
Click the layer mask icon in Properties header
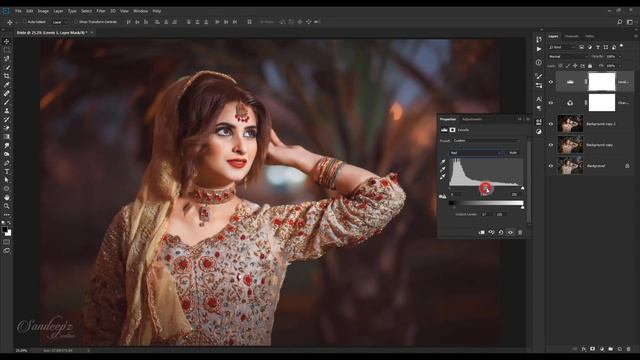(x=452, y=130)
